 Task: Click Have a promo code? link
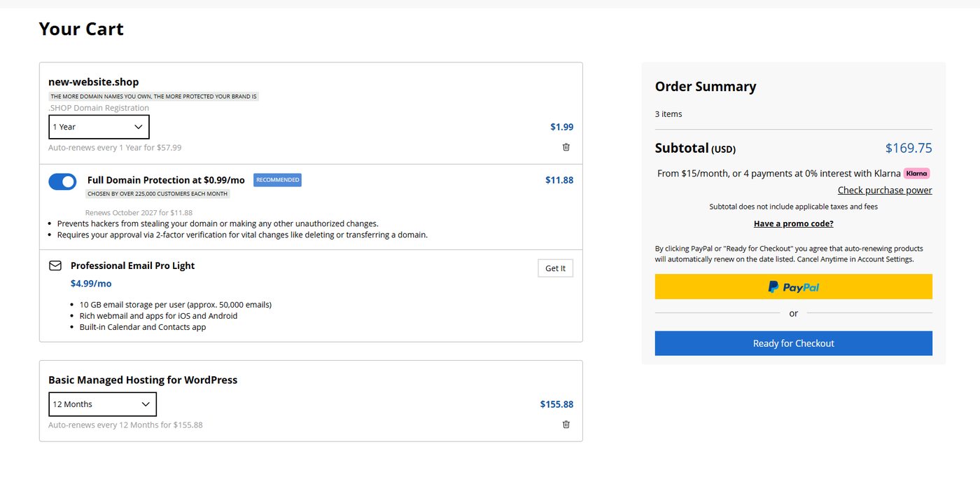(x=793, y=224)
